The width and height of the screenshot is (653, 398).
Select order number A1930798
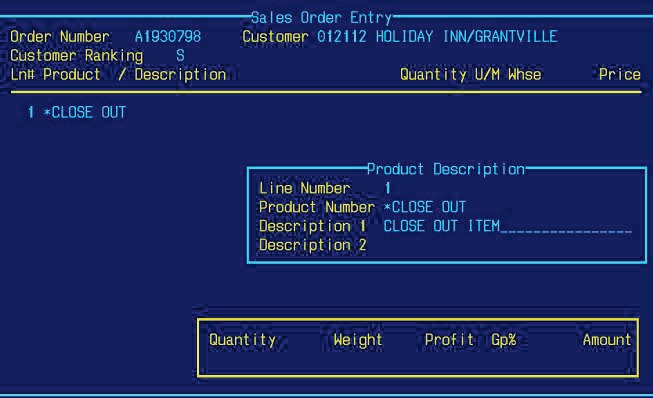point(167,37)
